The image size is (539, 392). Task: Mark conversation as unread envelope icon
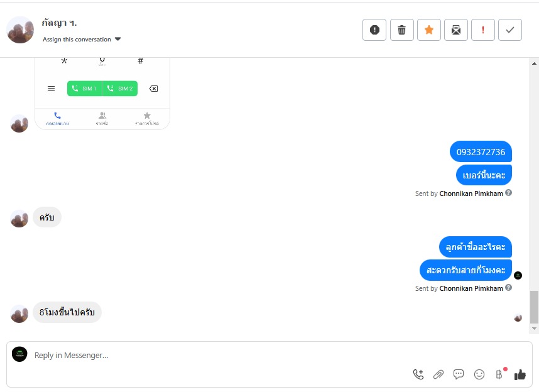[456, 30]
